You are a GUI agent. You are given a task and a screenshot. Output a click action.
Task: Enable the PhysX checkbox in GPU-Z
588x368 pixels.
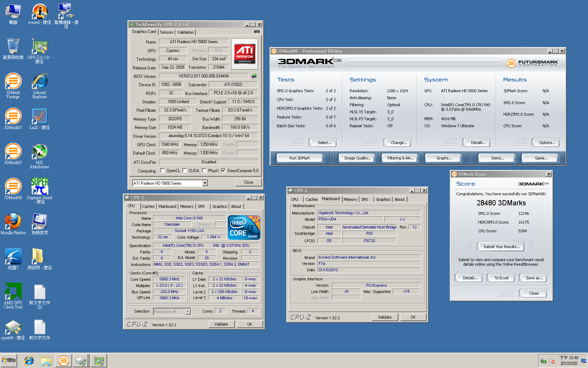(x=204, y=171)
